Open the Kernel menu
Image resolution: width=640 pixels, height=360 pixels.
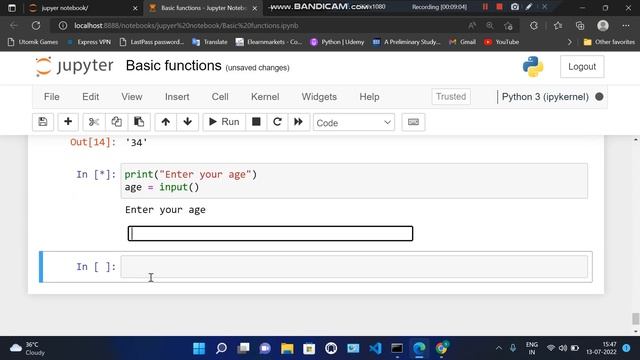265,97
